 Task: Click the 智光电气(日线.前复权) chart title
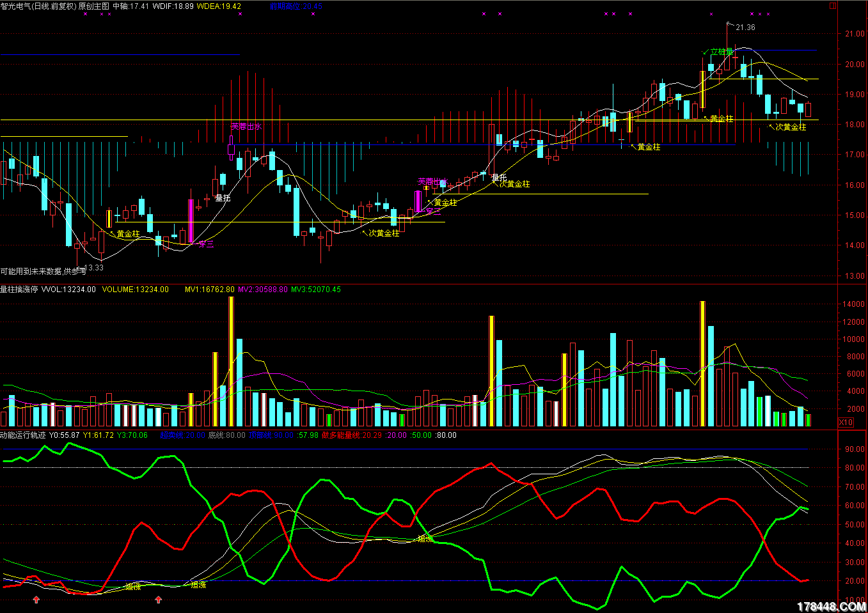38,6
